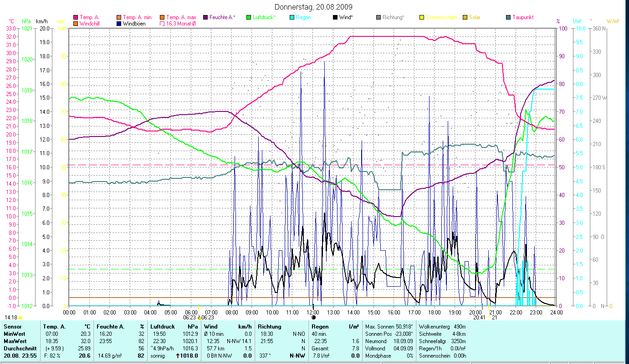Image resolution: width=629 pixels, height=364 pixels.
Task: Click the black Wind legend square
Action: pos(335,17)
